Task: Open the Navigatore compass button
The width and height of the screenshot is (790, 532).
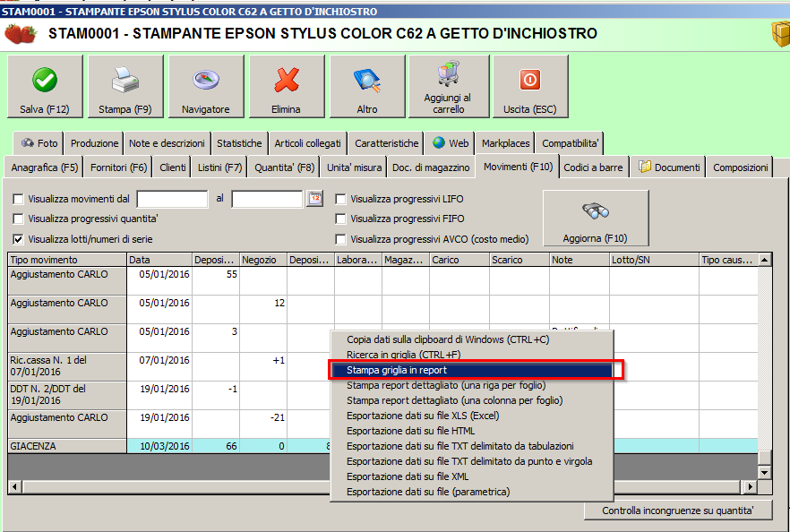Action: tap(206, 86)
